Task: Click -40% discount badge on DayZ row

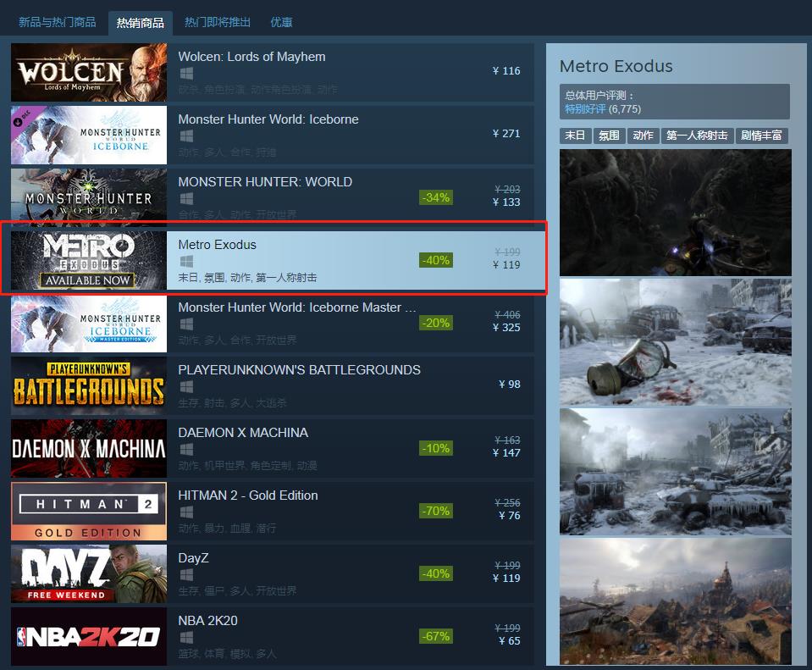Action: [x=436, y=573]
